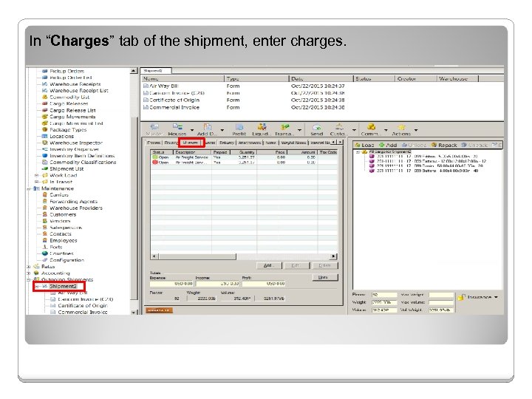Screen dimensions: 532x399
Task: Click the Max Weight input field
Action: [x=441, y=295]
